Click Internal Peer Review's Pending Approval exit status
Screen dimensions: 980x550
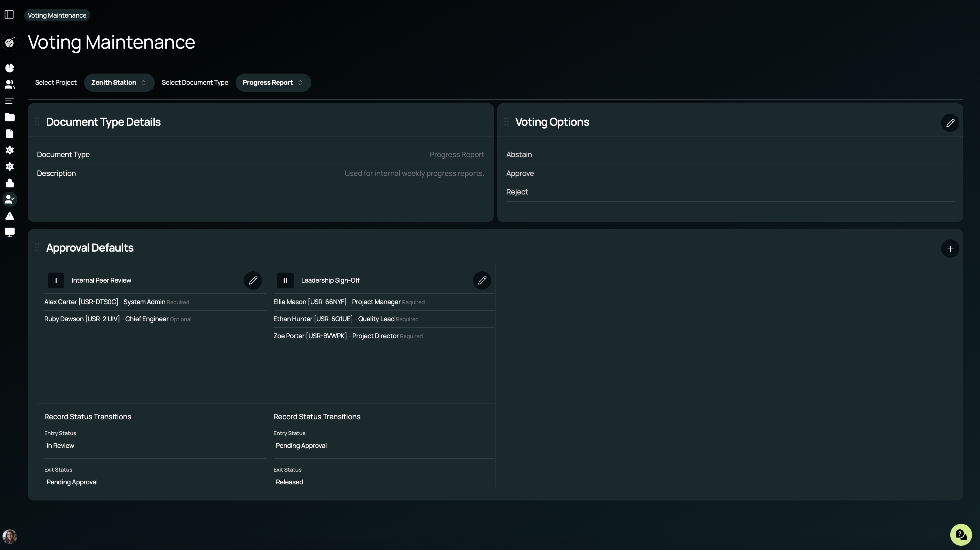click(x=72, y=482)
